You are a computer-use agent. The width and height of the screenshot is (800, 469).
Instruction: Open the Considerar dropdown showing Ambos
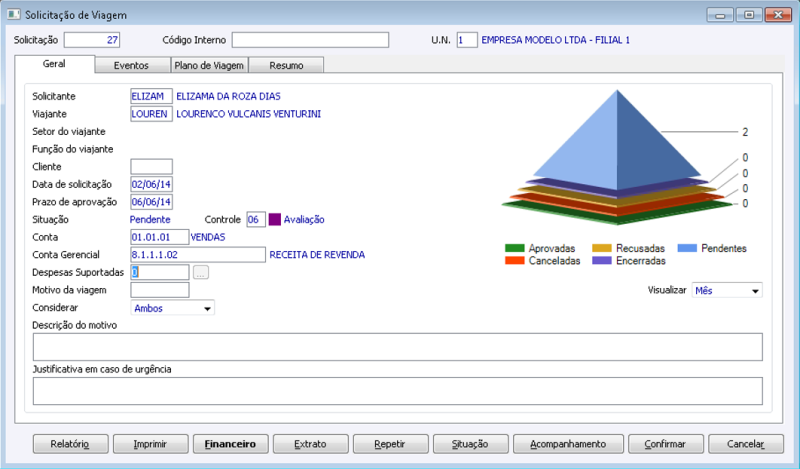(172, 308)
